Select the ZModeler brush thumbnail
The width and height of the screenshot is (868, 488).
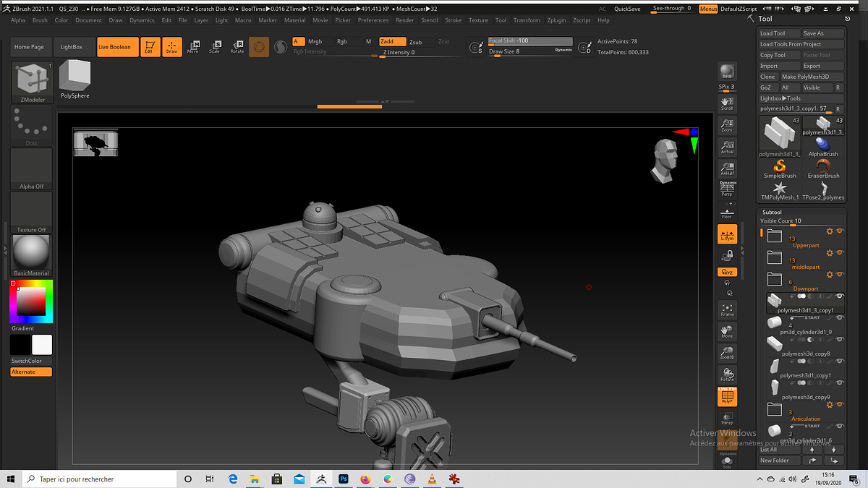(33, 82)
